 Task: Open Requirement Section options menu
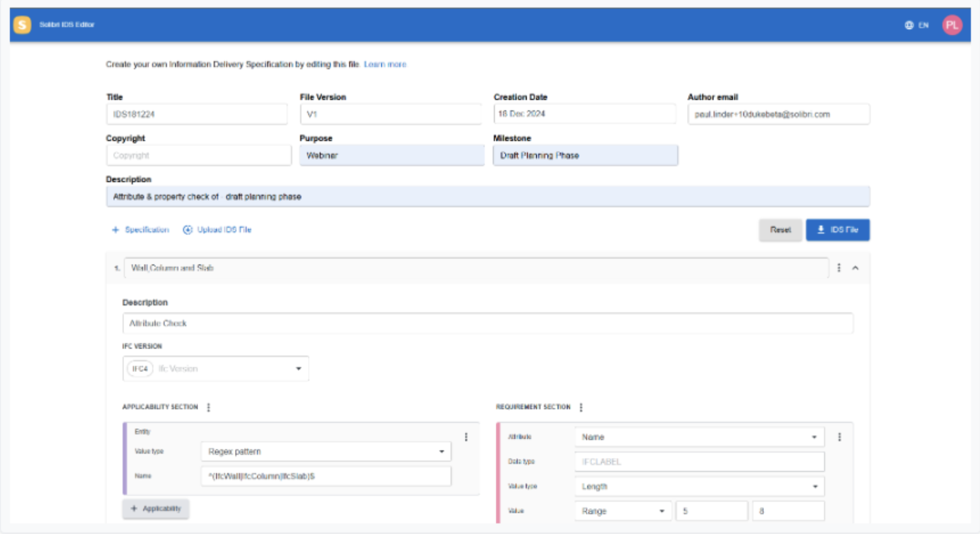(x=581, y=407)
